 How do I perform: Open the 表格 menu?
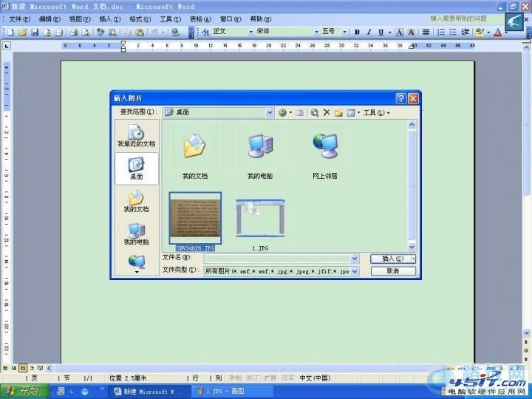click(x=200, y=19)
